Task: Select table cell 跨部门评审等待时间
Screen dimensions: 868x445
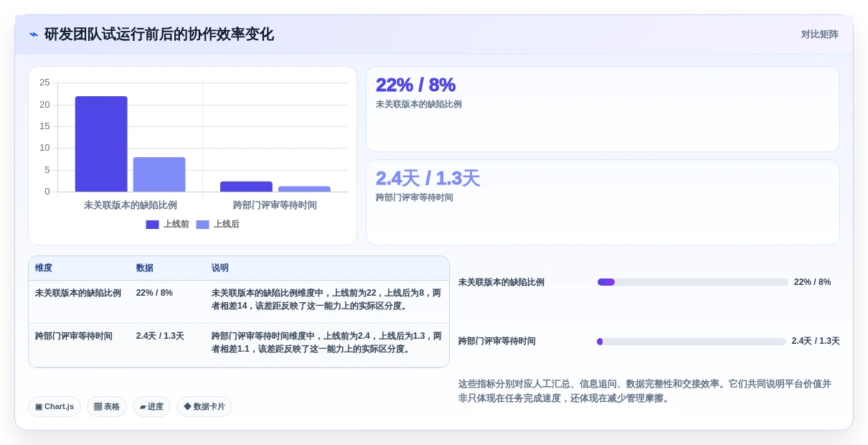Action: point(74,336)
